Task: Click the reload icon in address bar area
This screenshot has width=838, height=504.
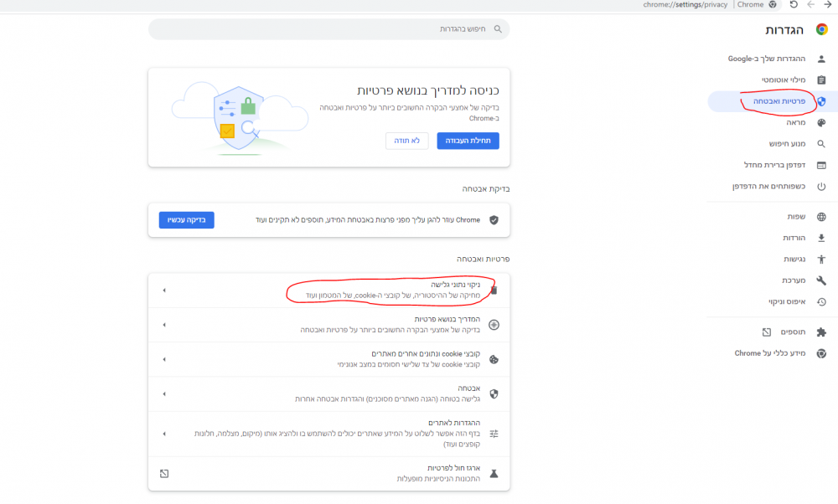Action: click(794, 5)
